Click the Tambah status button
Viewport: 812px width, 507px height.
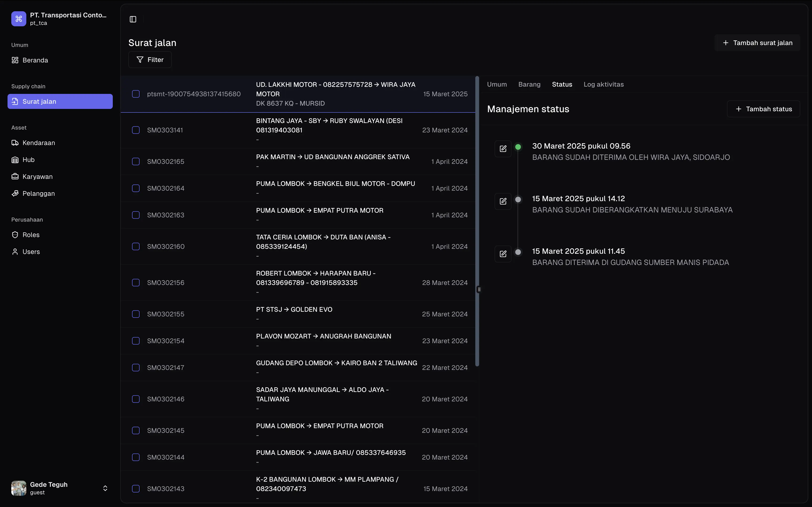coord(763,109)
